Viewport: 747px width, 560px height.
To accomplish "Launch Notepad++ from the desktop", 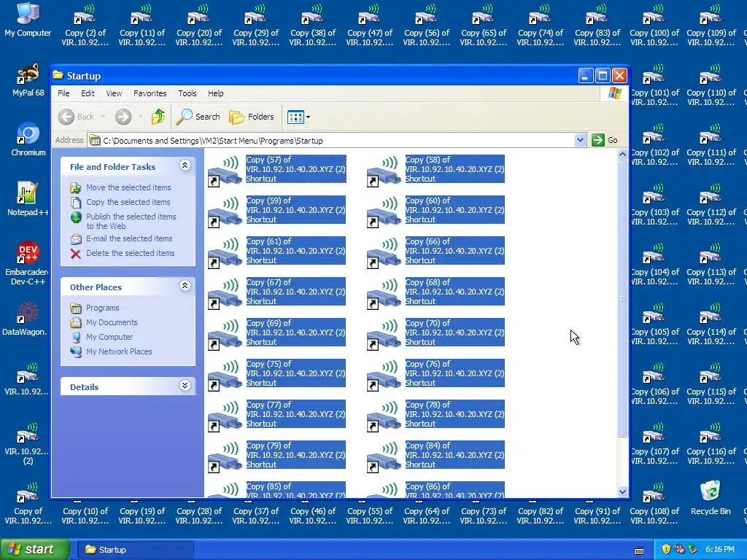I will (28, 199).
